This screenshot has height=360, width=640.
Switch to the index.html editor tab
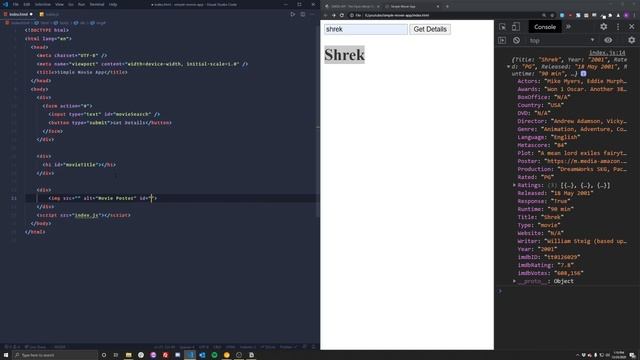18,14
